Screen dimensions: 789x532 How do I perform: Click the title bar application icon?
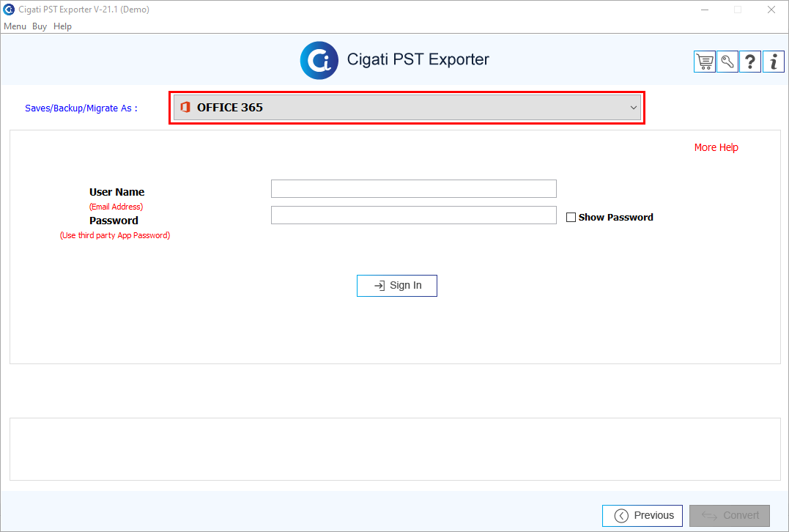pos(9,10)
